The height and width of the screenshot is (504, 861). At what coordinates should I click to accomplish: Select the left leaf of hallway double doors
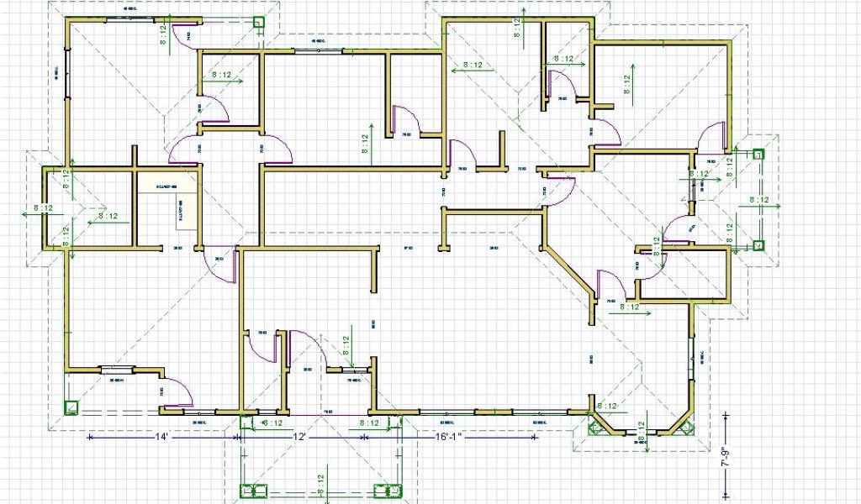pos(182,151)
